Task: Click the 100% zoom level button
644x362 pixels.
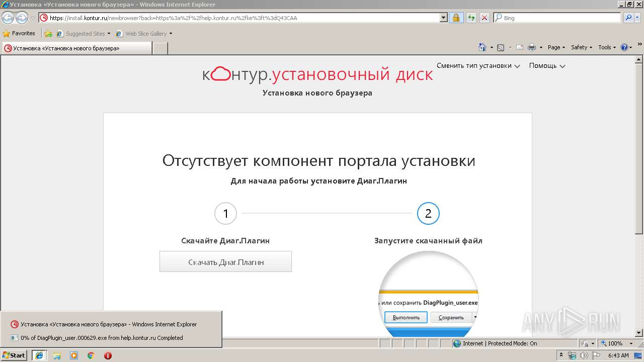Action: coord(611,343)
